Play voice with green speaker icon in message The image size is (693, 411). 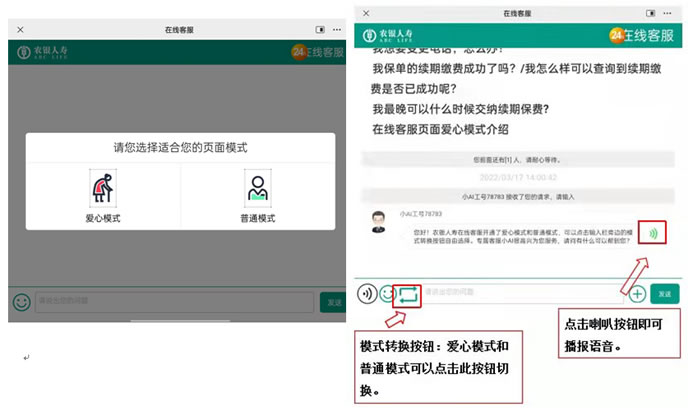654,233
